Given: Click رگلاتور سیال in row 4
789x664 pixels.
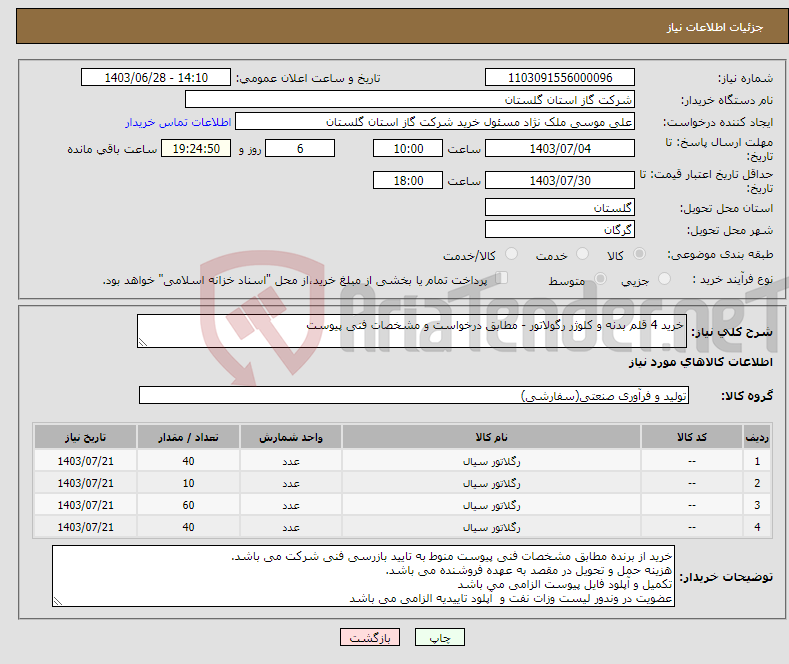Looking at the screenshot, I should point(492,527).
